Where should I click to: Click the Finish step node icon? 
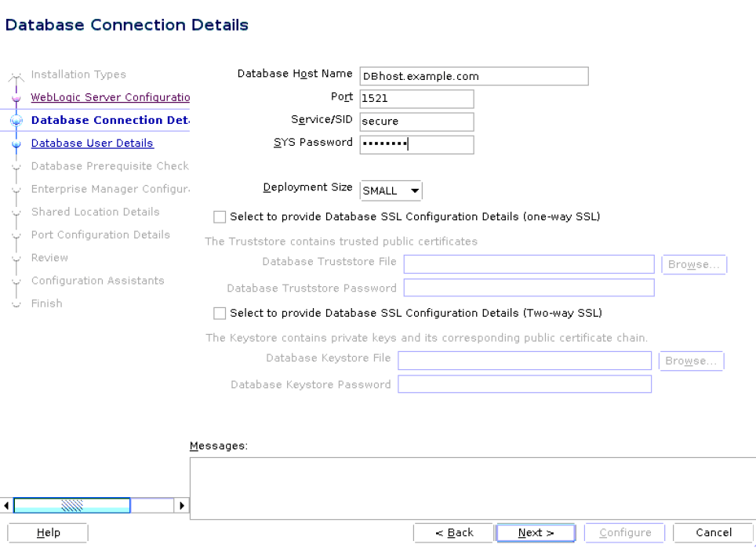pyautogui.click(x=16, y=303)
